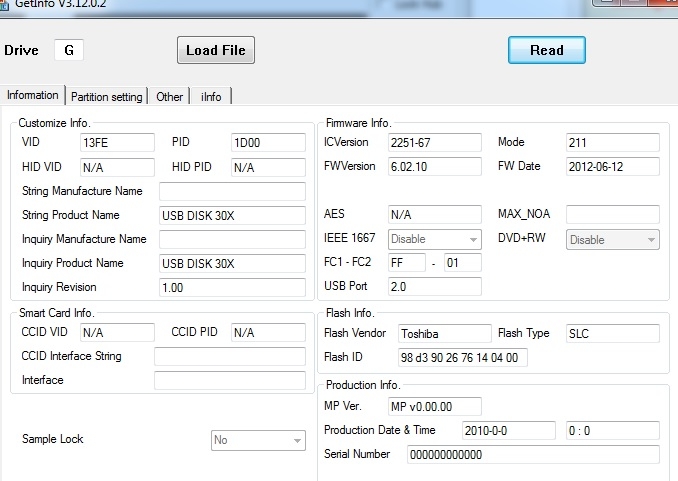Click the FWVersion field showing 6.02.10
The width and height of the screenshot is (678, 481).
click(435, 167)
